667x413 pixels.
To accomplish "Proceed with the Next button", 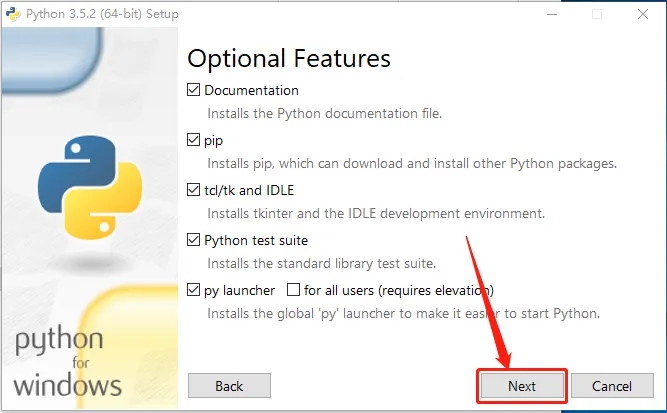I will (522, 386).
